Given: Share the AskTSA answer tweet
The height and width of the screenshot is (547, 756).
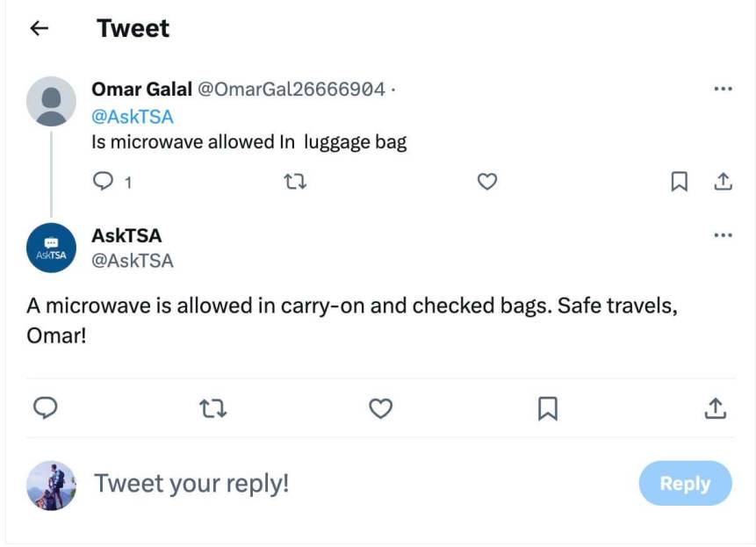Looking at the screenshot, I should pyautogui.click(x=716, y=408).
